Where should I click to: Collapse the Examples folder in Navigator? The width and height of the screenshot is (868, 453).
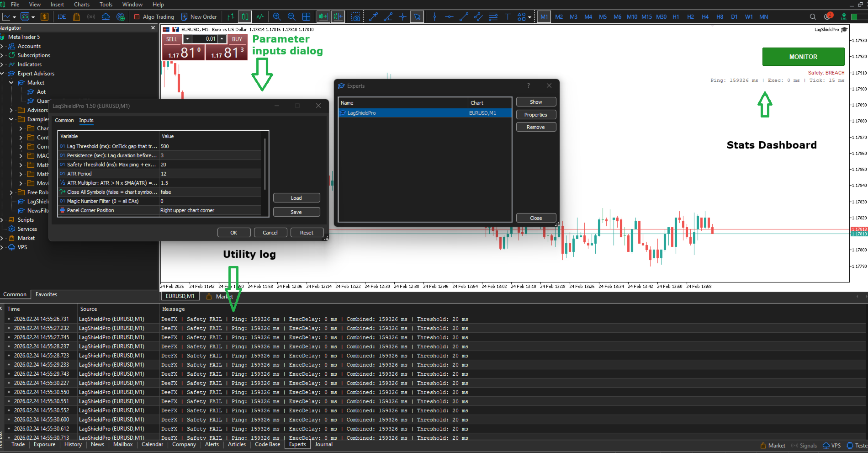[x=11, y=119]
